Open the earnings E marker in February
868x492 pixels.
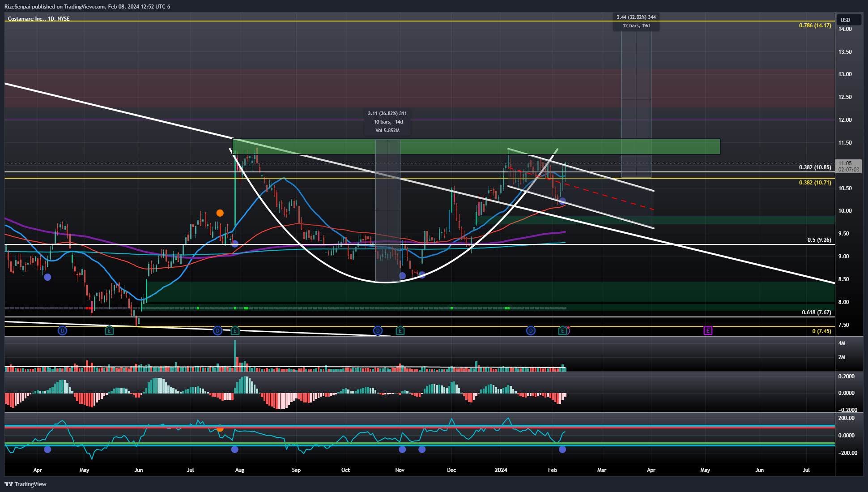(563, 331)
